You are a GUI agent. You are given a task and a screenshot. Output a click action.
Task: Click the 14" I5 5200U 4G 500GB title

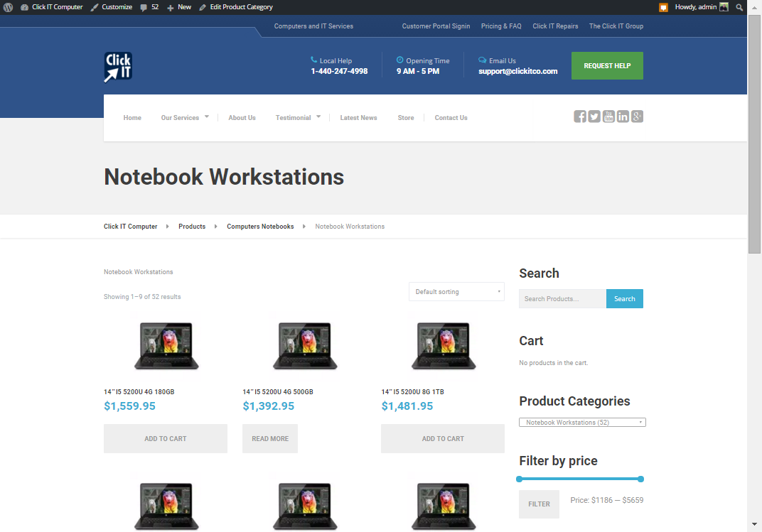pyautogui.click(x=278, y=391)
